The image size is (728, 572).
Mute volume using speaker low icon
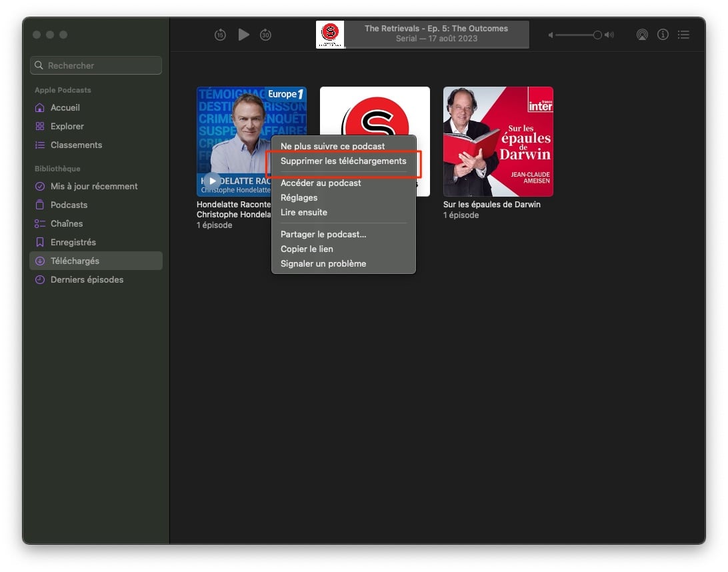[551, 35]
